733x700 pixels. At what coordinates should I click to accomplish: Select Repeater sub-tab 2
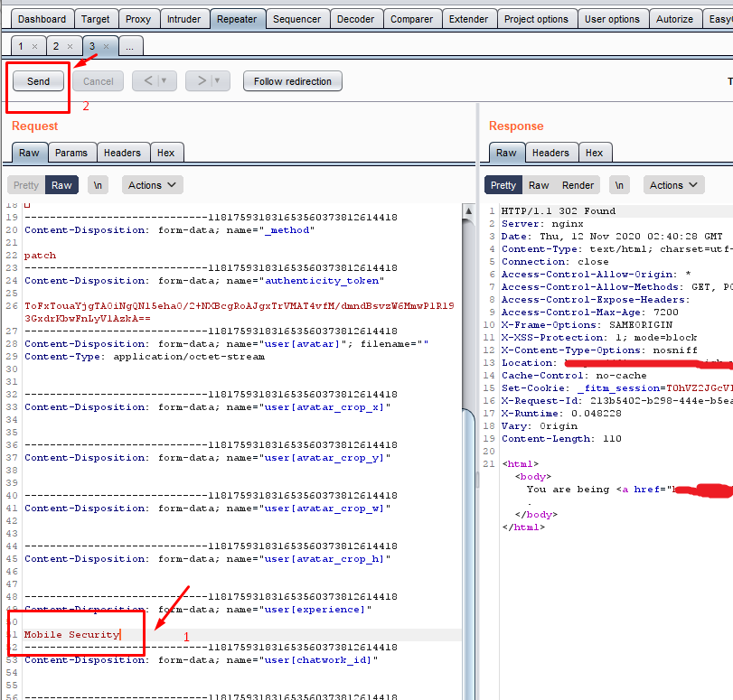pyautogui.click(x=56, y=46)
